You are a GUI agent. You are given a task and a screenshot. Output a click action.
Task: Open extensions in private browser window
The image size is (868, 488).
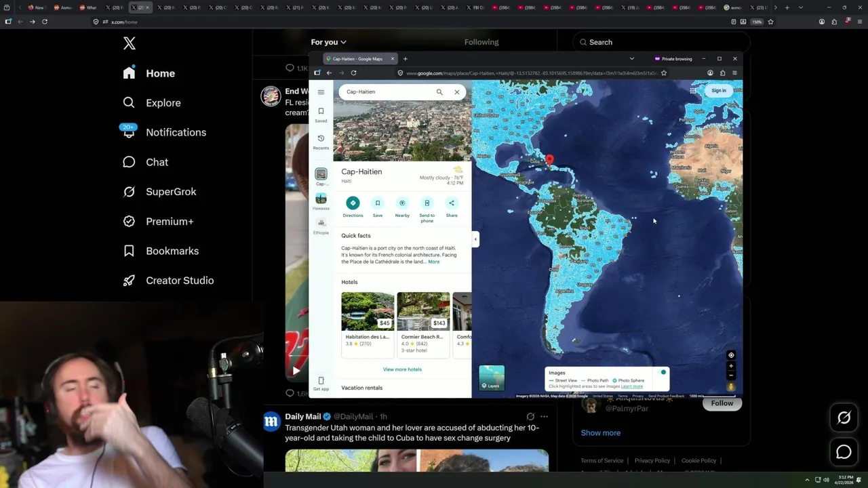[x=722, y=73]
